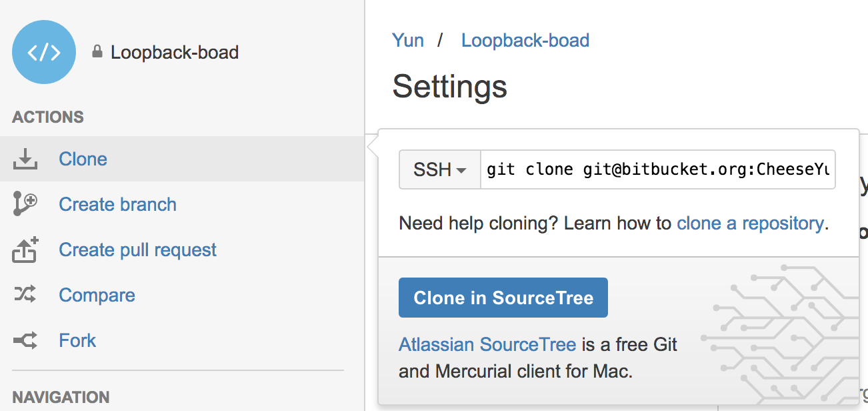Click the Create branch icon
The height and width of the screenshot is (411, 868).
coord(25,204)
